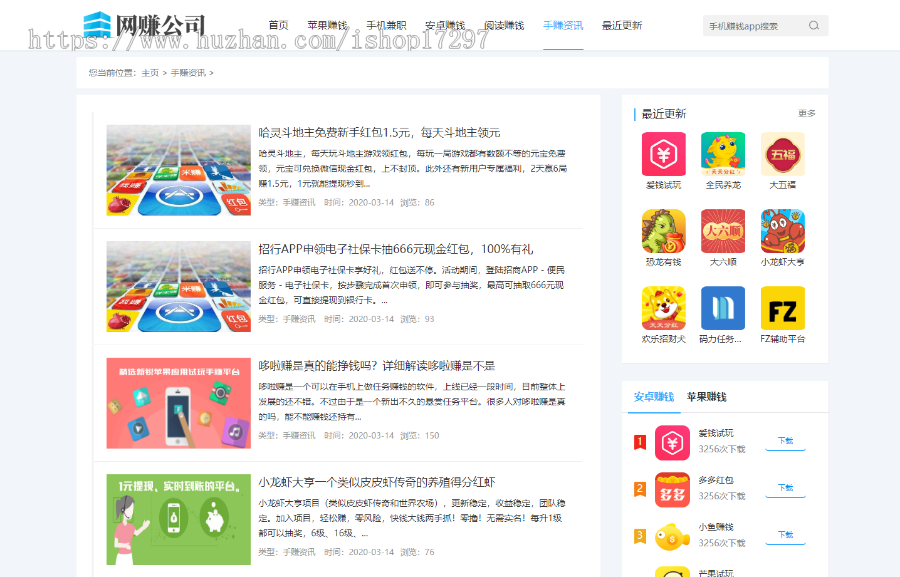Screen dimensions: 900x577
Task: Select the 全民养龙 app icon
Action: 722,155
